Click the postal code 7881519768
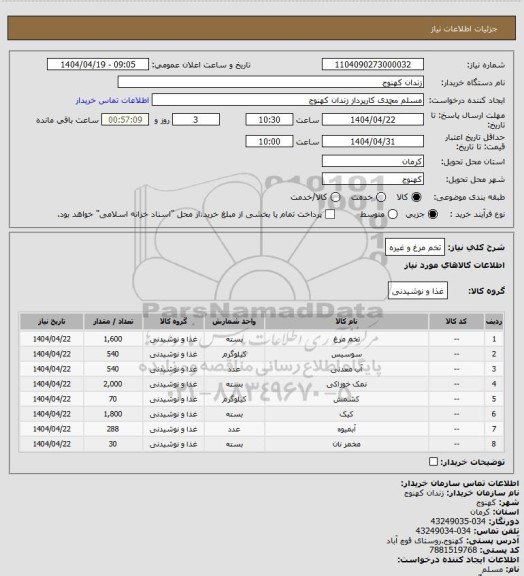The height and width of the screenshot is (576, 524). [453, 550]
